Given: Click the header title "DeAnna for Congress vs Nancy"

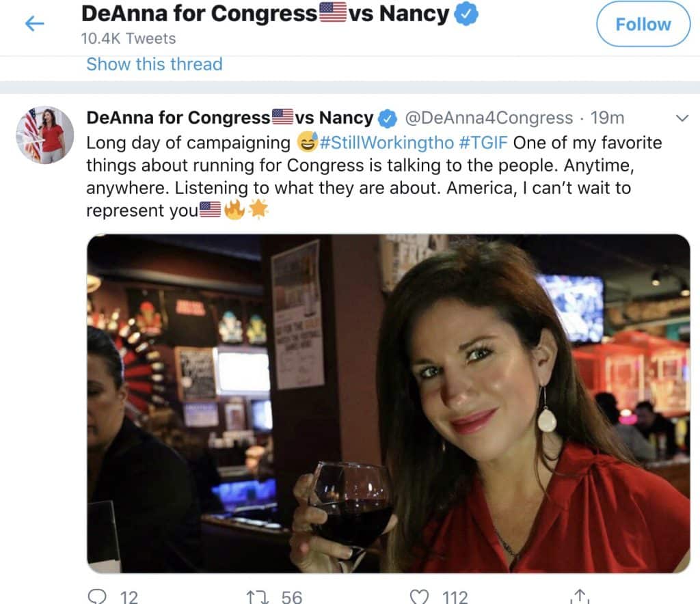Looking at the screenshot, I should pyautogui.click(x=265, y=14).
